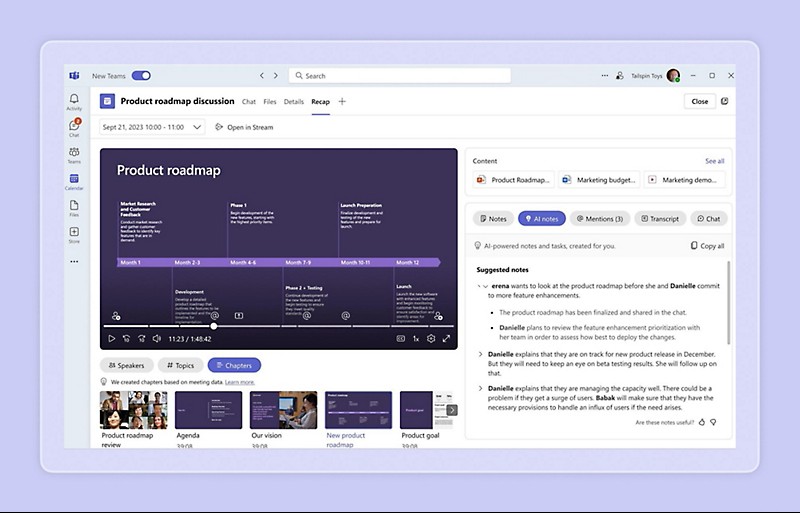Expand the note about December product release

(x=481, y=354)
